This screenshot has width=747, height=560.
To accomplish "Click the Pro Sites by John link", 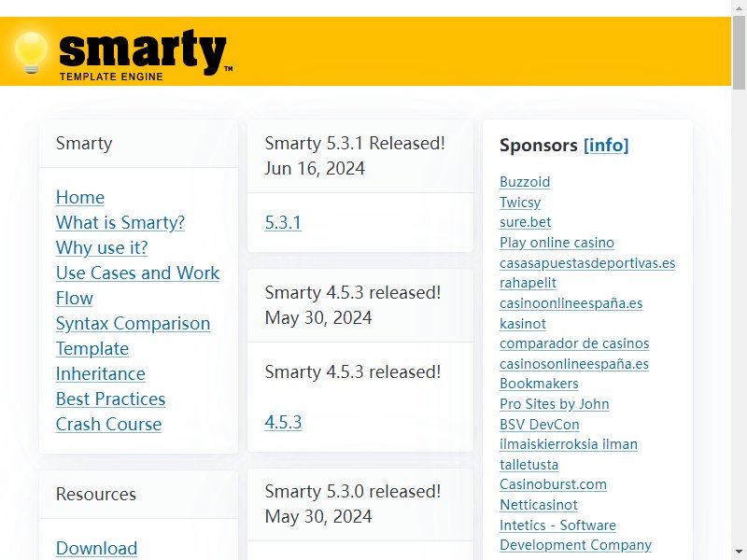I will click(554, 404).
